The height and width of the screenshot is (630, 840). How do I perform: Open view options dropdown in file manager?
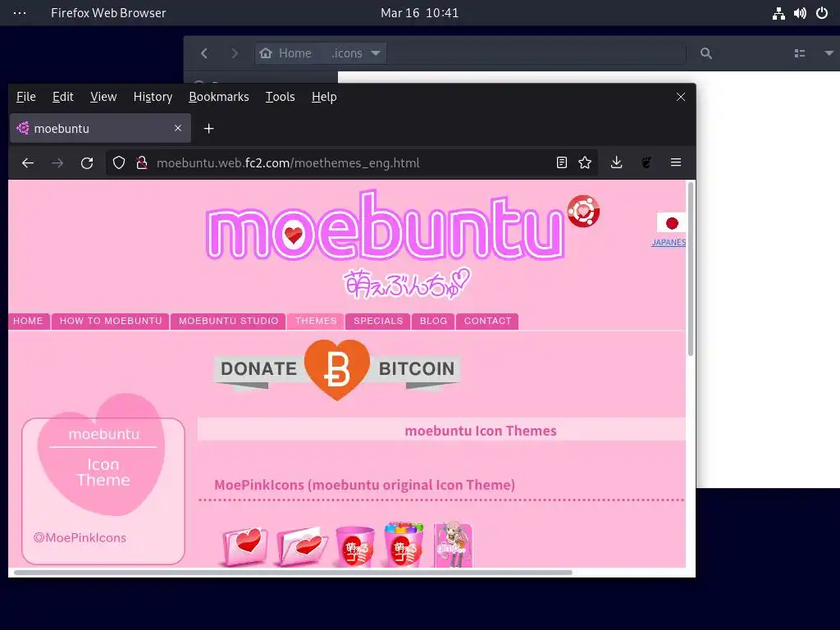pyautogui.click(x=829, y=53)
